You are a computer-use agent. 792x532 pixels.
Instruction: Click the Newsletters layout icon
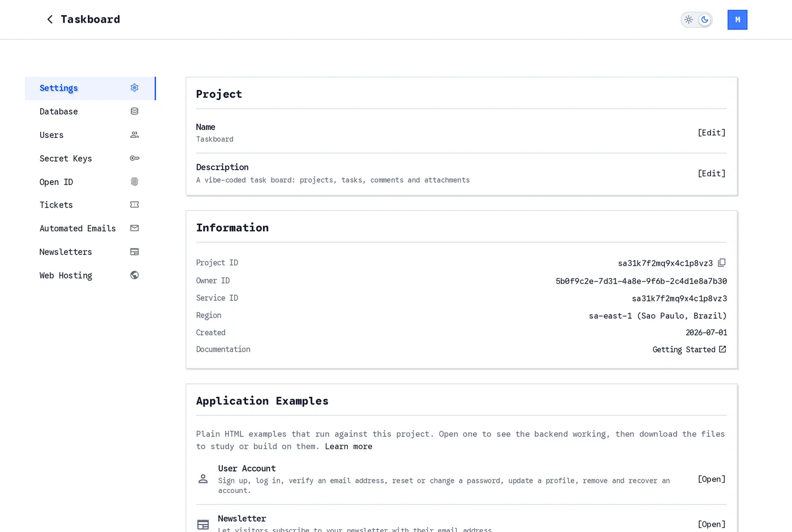pyautogui.click(x=135, y=252)
